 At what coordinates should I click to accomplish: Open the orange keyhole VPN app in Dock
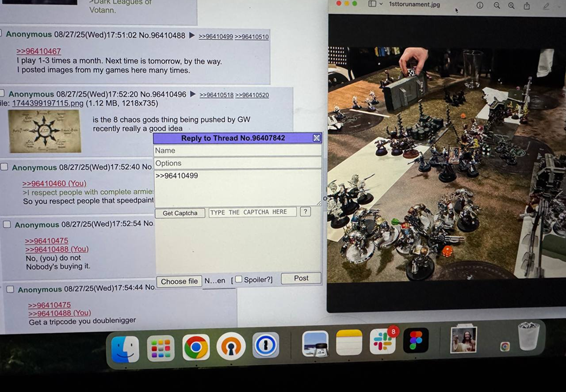[231, 346]
